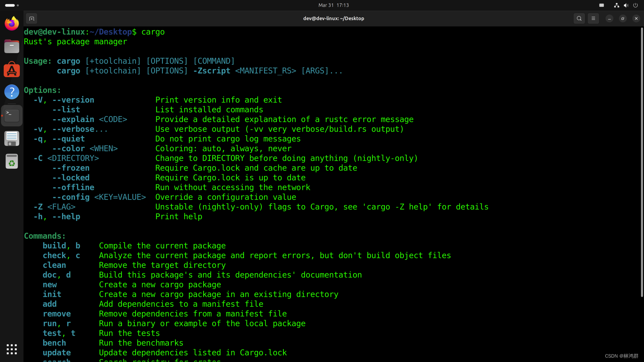Open the power menu icon

(x=635, y=5)
